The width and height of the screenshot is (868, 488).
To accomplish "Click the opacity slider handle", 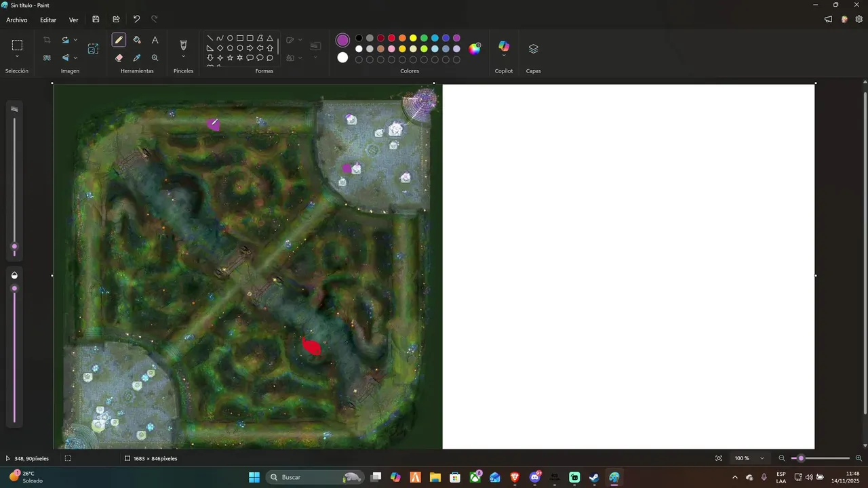I will 14,289.
